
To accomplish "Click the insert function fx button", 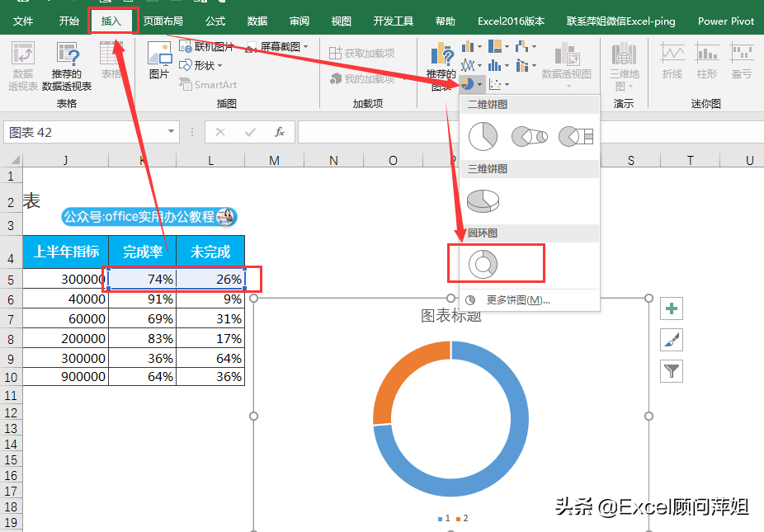I will (280, 132).
